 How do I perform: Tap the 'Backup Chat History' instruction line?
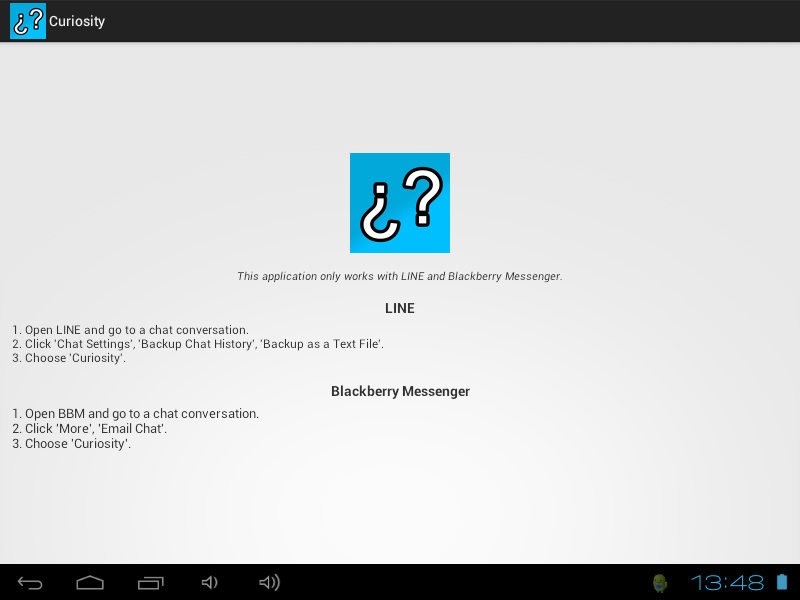(198, 344)
